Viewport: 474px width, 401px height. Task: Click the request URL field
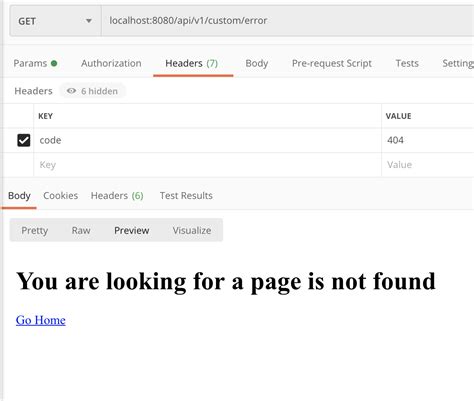click(x=287, y=21)
